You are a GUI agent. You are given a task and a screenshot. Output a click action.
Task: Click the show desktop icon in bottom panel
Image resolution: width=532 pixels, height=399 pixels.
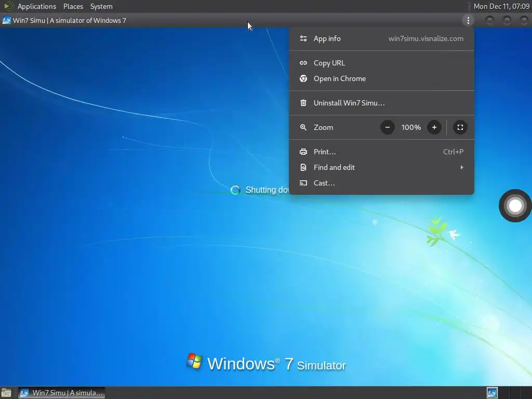coord(6,393)
